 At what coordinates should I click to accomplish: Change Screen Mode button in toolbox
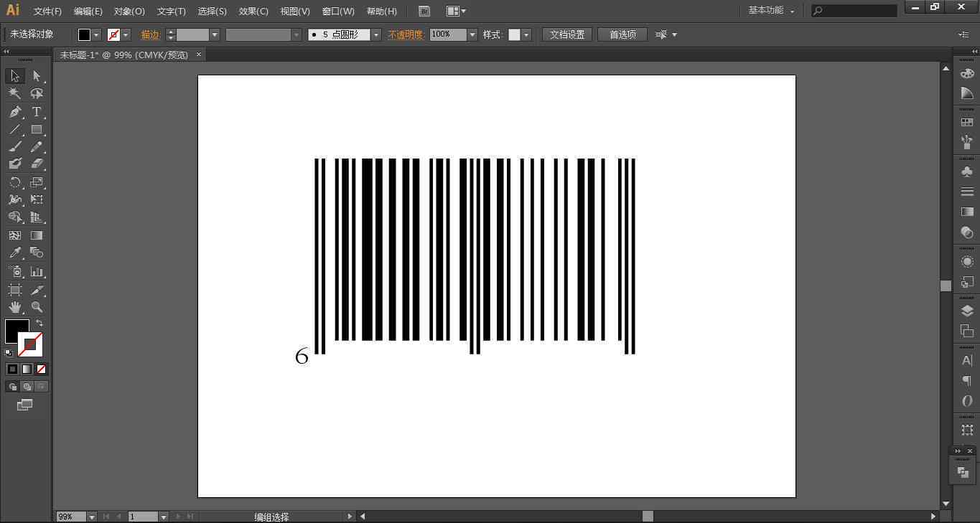pos(25,405)
